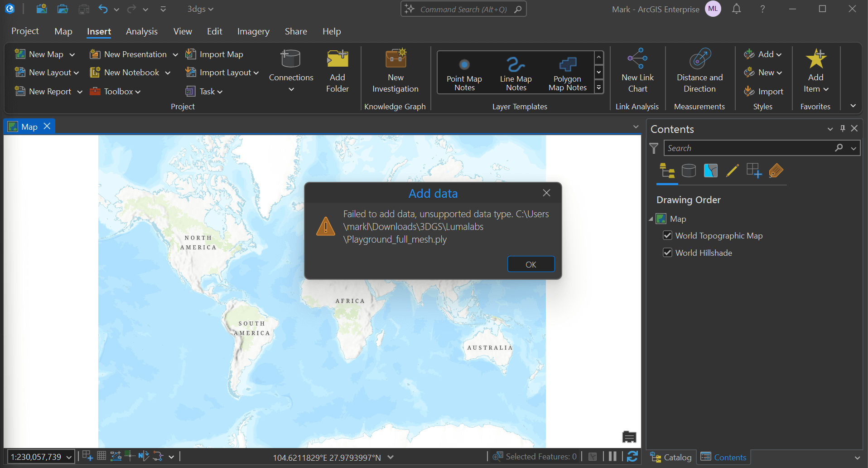Click Add Folder icon
Screen dimensions: 868x468
tap(338, 71)
